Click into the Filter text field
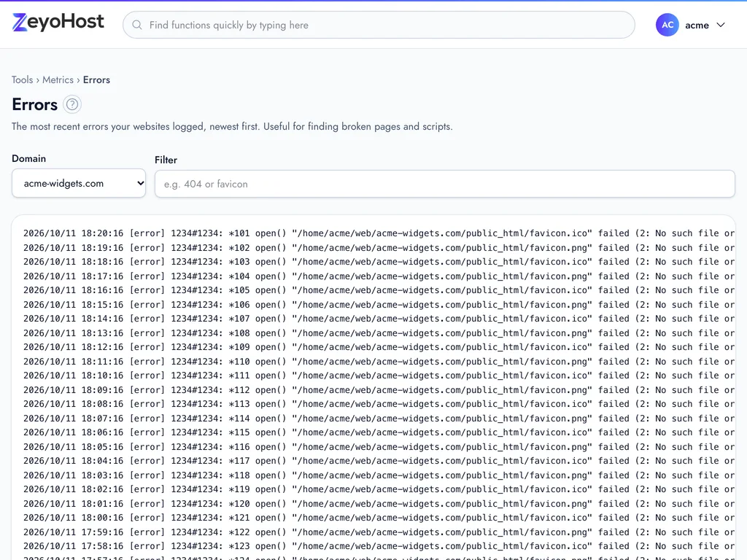 tap(444, 184)
